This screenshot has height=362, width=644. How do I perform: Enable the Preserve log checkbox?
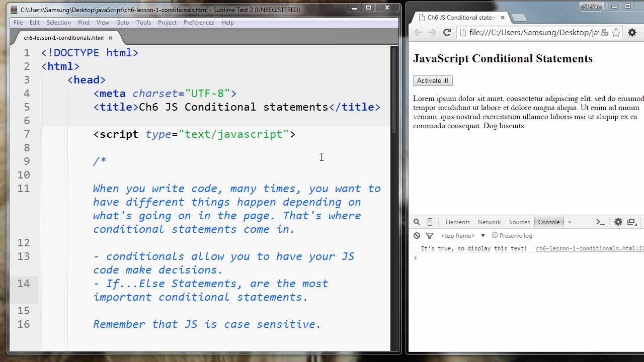495,235
